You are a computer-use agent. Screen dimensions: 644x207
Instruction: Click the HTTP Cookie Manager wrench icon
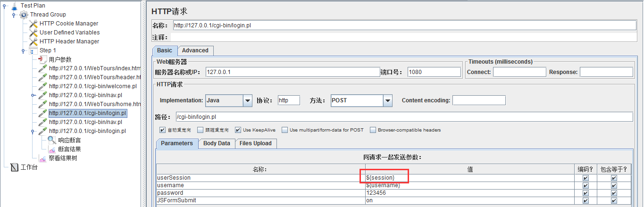(33, 24)
